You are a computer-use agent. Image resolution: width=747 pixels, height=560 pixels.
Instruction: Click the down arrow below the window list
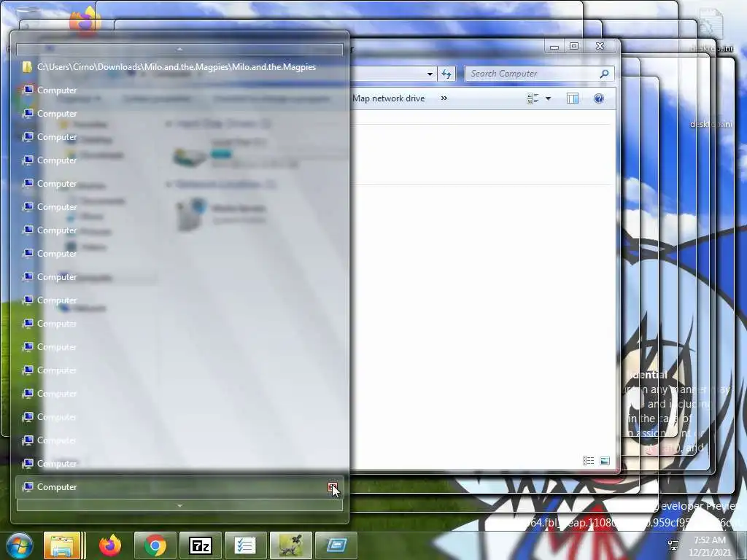(179, 505)
